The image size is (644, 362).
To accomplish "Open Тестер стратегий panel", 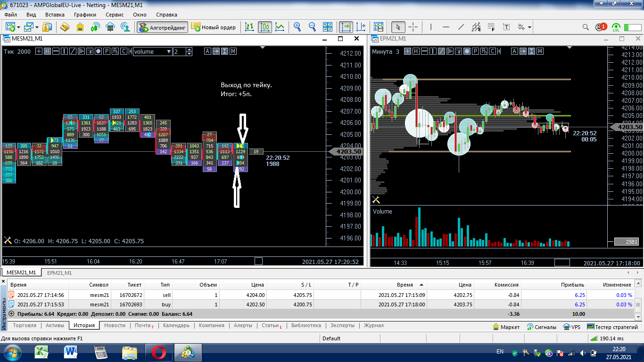I will tap(612, 327).
